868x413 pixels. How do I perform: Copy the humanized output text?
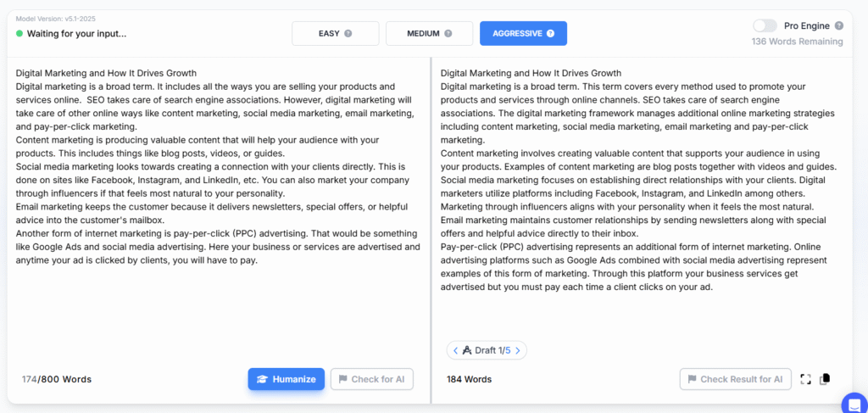pyautogui.click(x=825, y=379)
